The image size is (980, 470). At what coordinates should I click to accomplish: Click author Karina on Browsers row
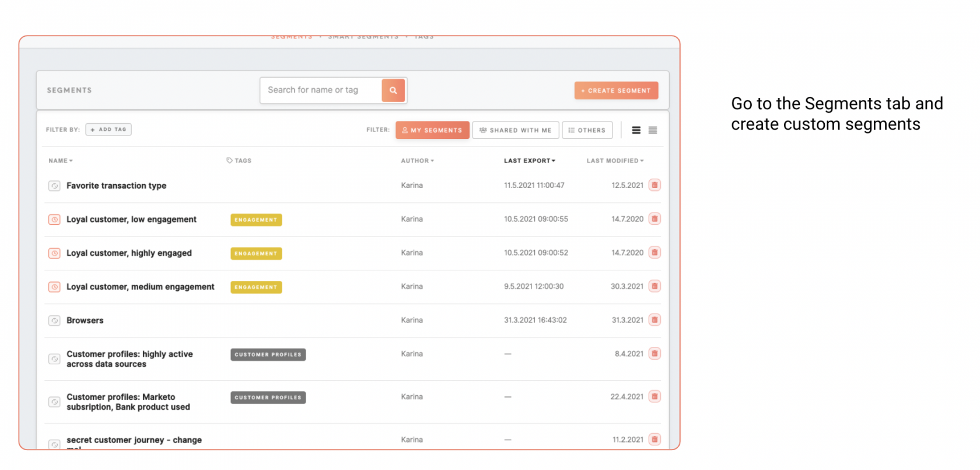[x=412, y=320]
